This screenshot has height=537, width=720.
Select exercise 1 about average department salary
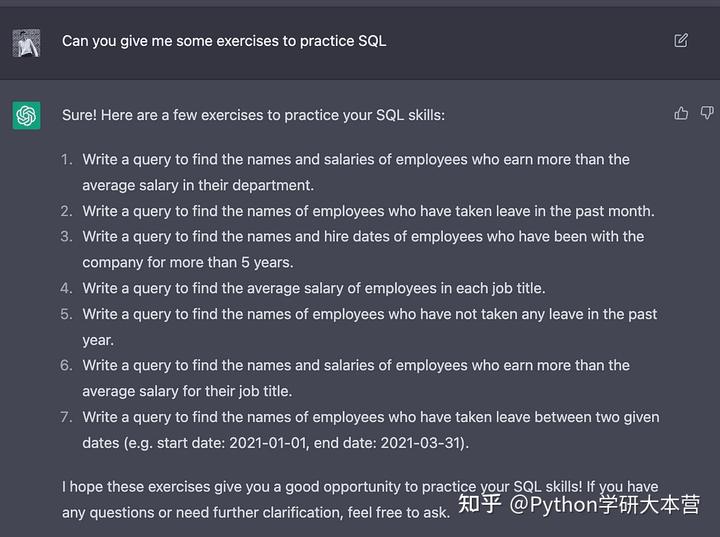point(356,172)
